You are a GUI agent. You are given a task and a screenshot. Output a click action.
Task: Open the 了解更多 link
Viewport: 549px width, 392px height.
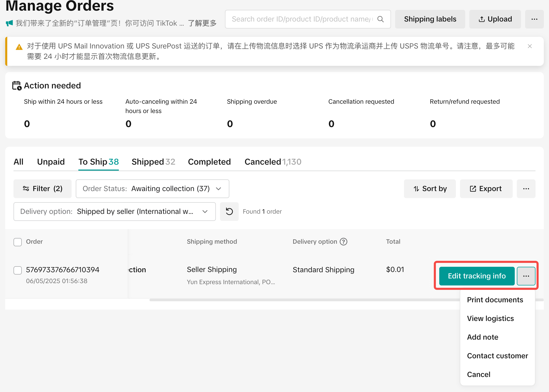[202, 23]
